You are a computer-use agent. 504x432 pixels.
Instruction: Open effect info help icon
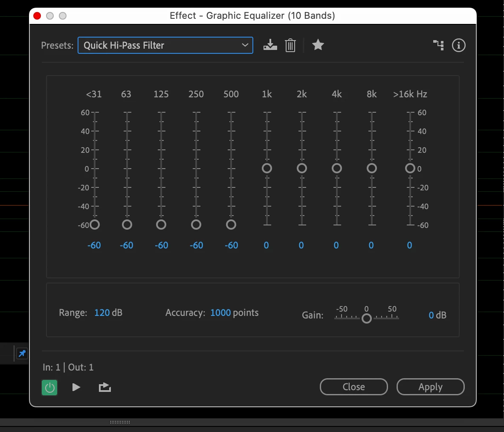pyautogui.click(x=459, y=45)
